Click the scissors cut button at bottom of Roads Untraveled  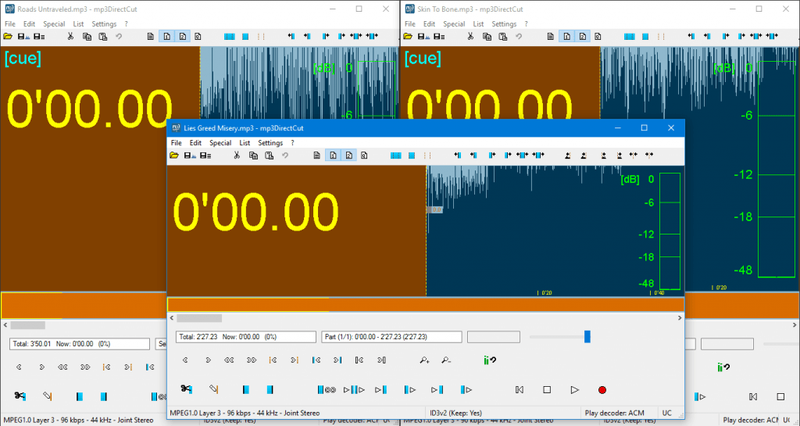(x=20, y=396)
